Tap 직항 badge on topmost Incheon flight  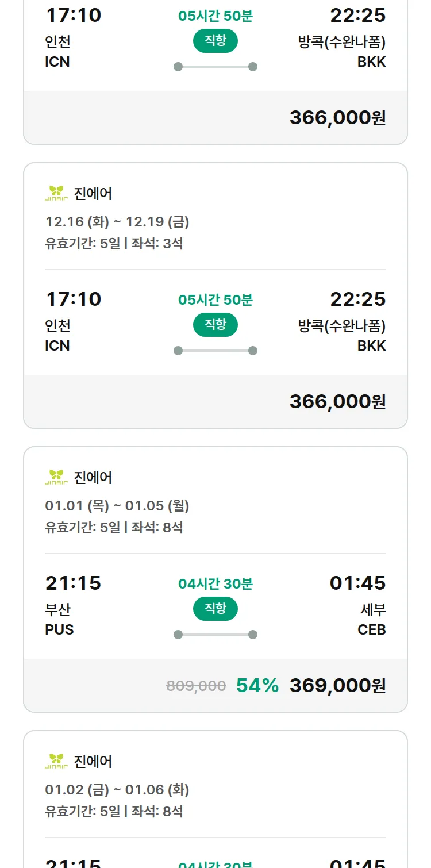click(215, 41)
